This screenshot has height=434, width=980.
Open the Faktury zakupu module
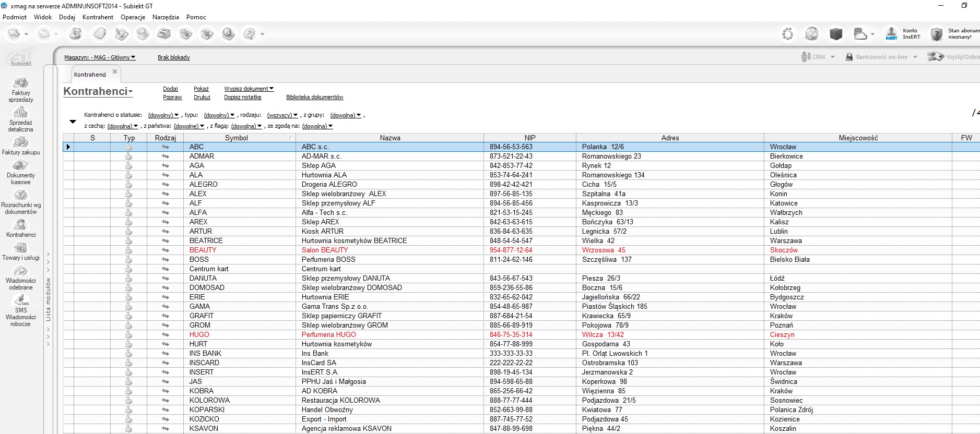[x=21, y=146]
